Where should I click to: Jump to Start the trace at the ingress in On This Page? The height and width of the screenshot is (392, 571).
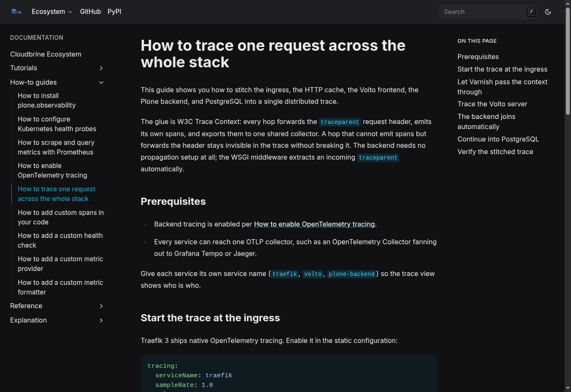[x=502, y=69]
